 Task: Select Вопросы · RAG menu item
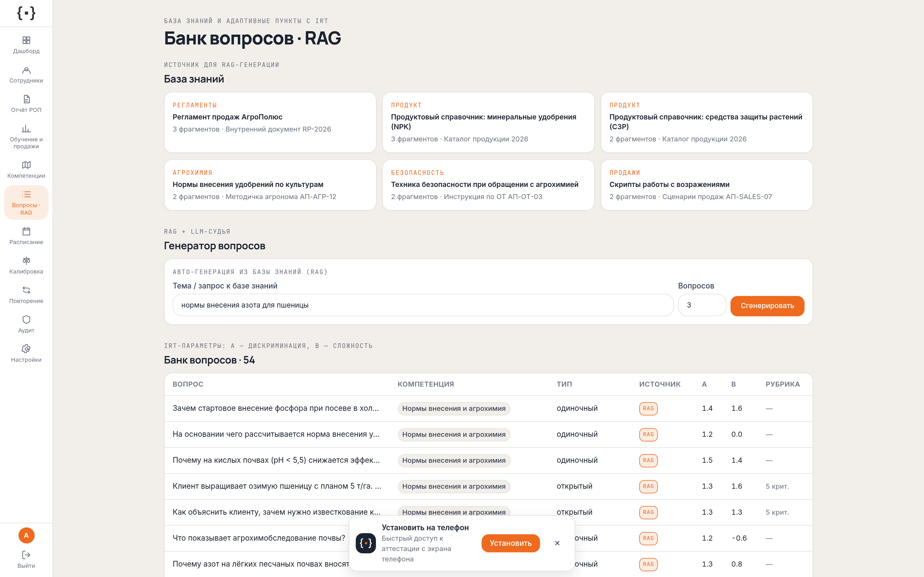click(x=26, y=203)
